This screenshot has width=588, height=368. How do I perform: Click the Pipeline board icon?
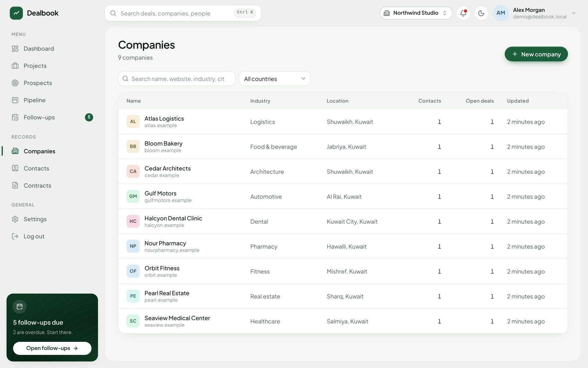point(15,100)
